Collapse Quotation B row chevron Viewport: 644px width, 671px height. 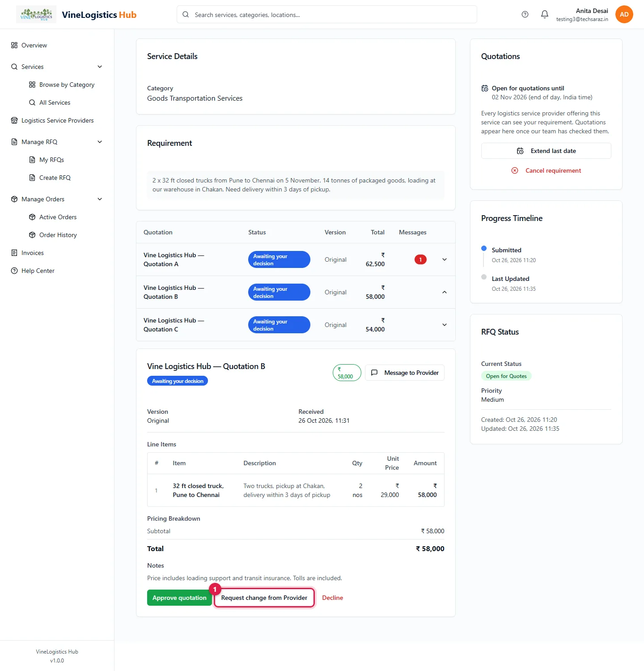445,292
